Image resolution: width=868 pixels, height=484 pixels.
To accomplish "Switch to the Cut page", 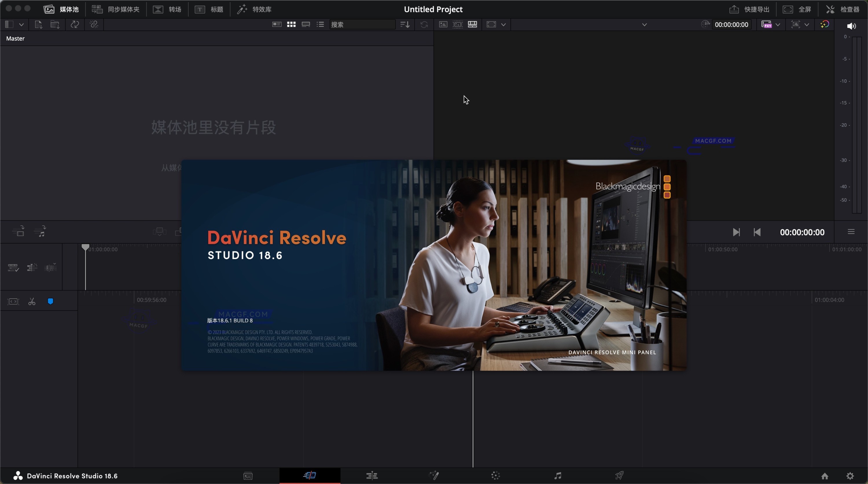I will (x=310, y=476).
